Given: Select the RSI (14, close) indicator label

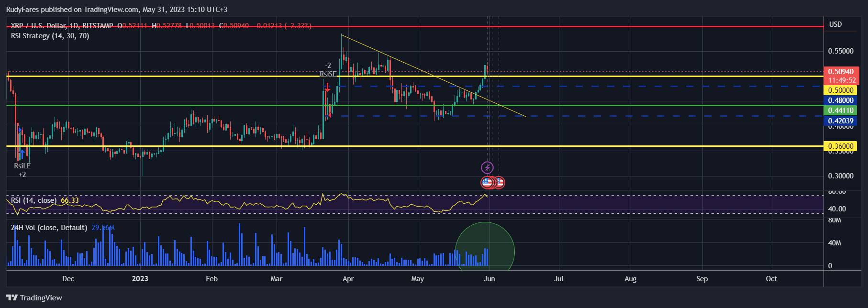Looking at the screenshot, I should click(34, 200).
